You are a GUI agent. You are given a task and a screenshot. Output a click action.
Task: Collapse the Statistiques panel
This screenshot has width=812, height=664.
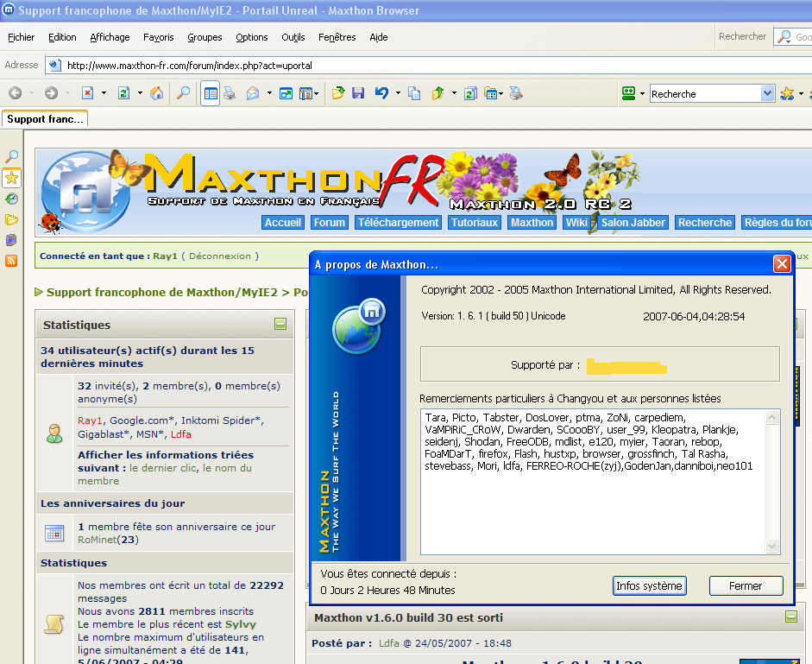coord(280,324)
